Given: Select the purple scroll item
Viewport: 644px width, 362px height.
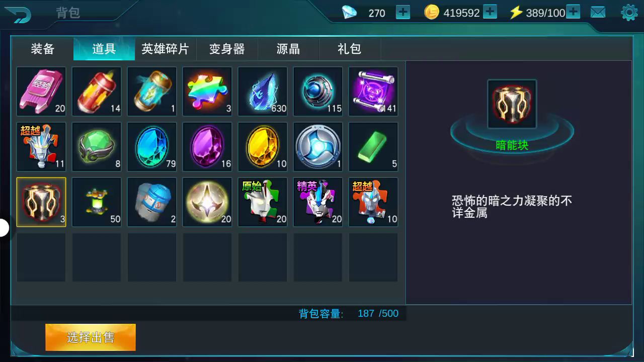Looking at the screenshot, I should [373, 92].
